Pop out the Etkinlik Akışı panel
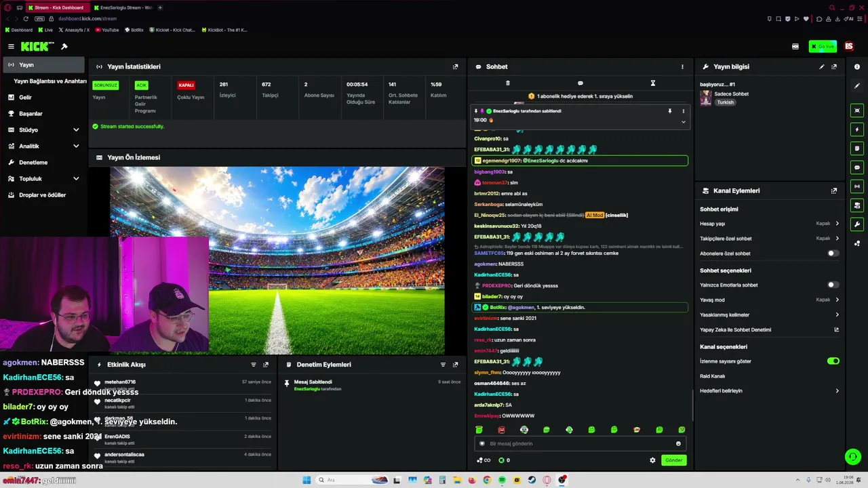The width and height of the screenshot is (868, 488). [266, 365]
